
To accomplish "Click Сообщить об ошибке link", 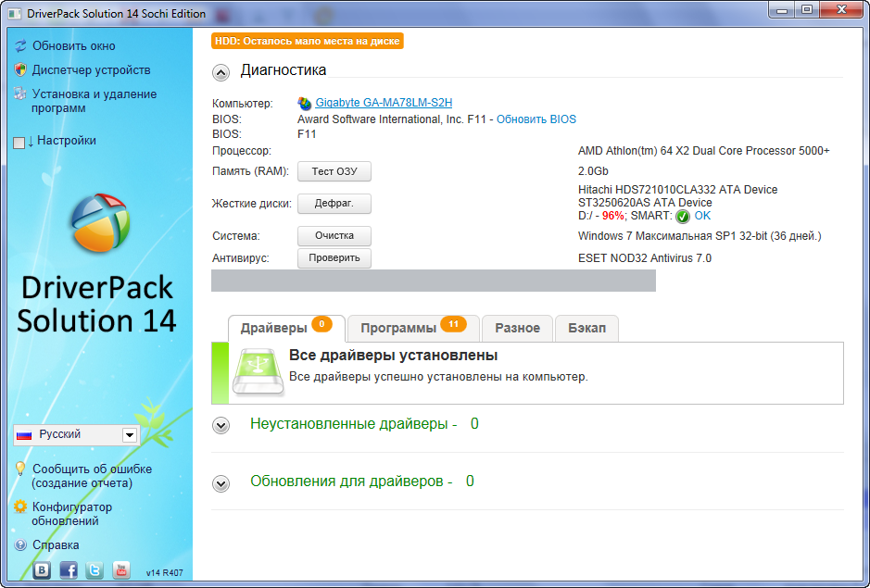I will click(92, 476).
